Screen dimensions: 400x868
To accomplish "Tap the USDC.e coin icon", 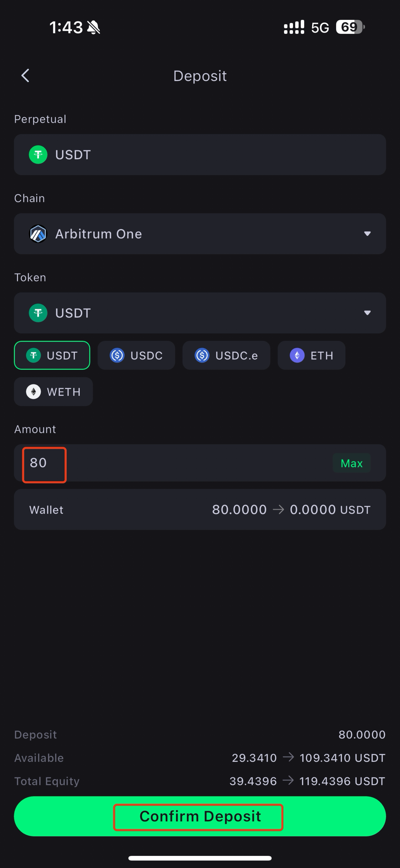I will tap(202, 355).
